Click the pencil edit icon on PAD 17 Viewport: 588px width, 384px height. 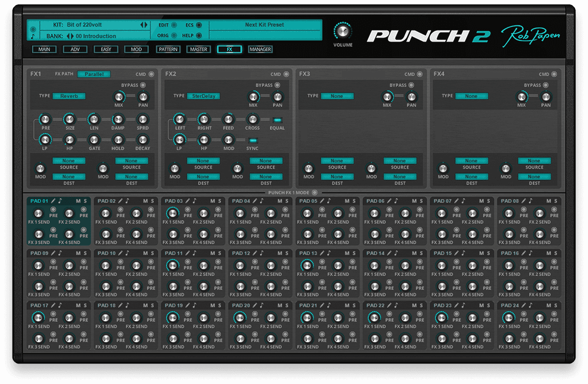tap(53, 305)
